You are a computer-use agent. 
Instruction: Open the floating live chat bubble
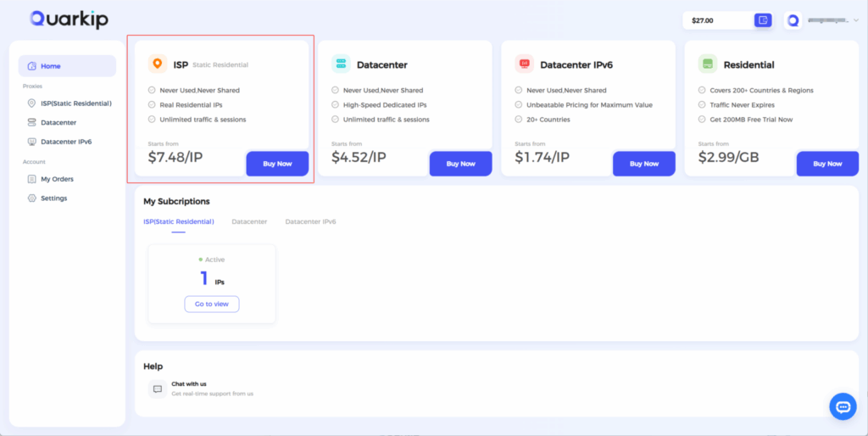pyautogui.click(x=843, y=406)
